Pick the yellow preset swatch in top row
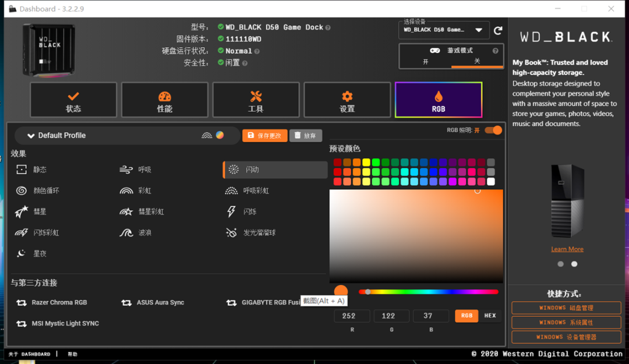Viewport: 629px width, 364px height. coord(366,162)
